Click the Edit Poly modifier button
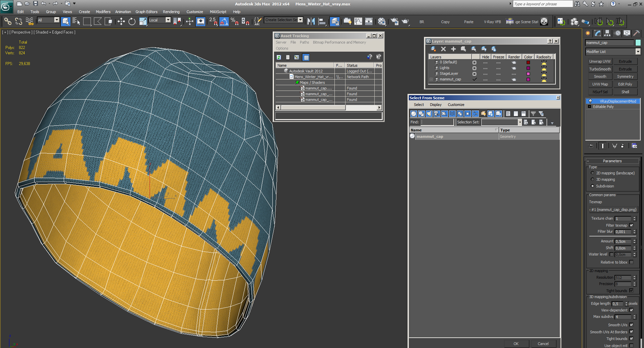The image size is (644, 348). tap(625, 84)
